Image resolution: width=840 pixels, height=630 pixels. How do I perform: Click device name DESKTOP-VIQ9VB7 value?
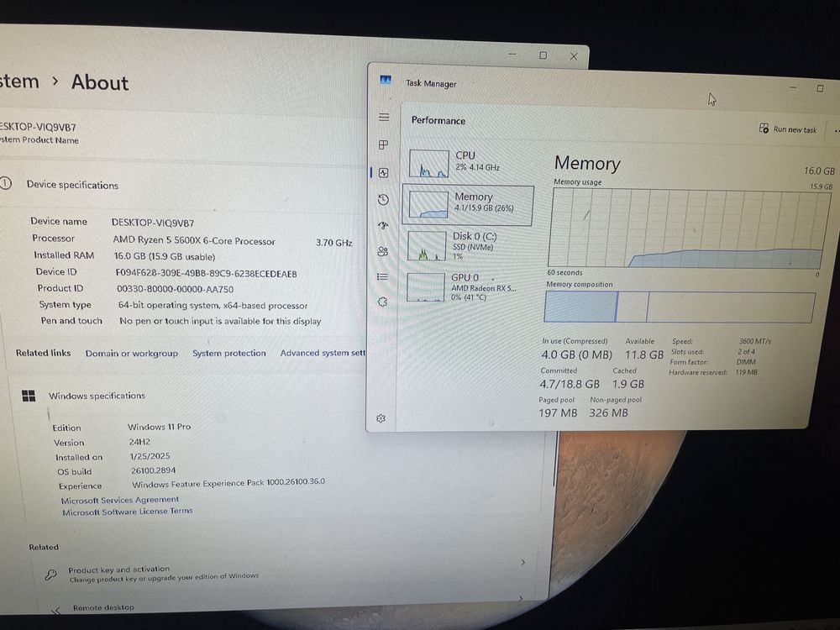pos(153,223)
